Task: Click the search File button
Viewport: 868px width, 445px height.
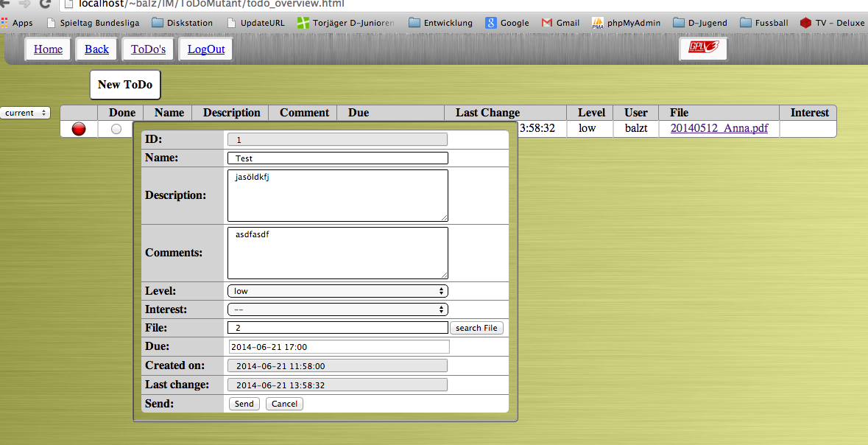Action: [476, 327]
